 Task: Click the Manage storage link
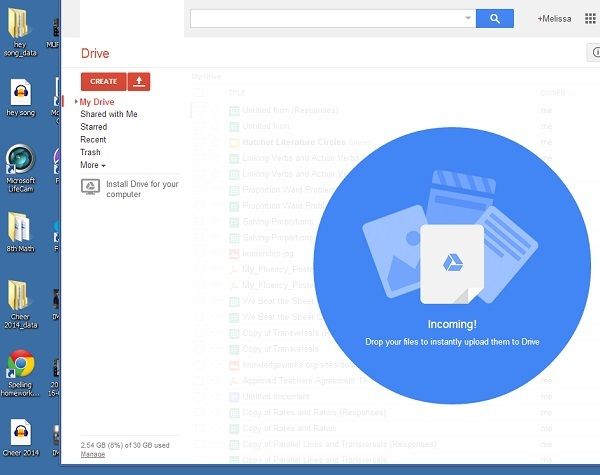pos(93,454)
